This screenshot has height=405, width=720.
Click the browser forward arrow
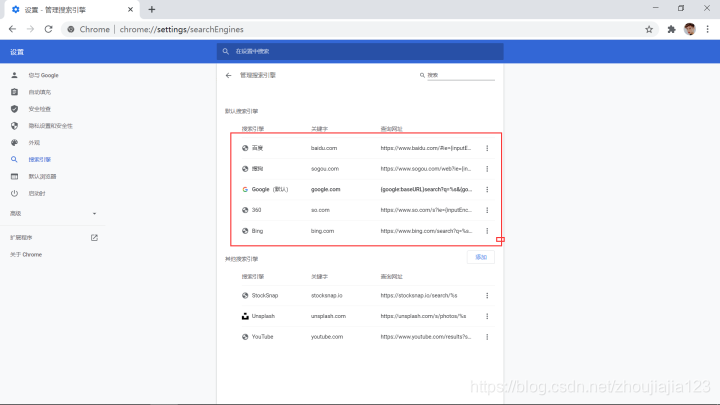point(30,29)
